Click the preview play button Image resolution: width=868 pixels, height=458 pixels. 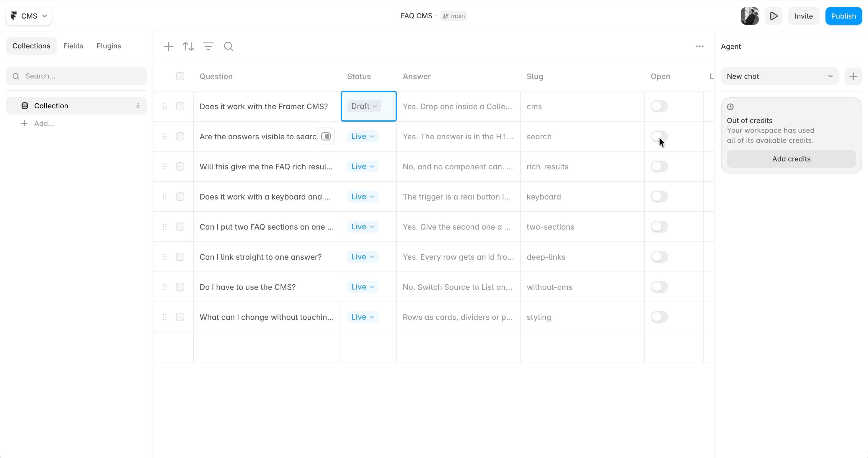coord(773,16)
